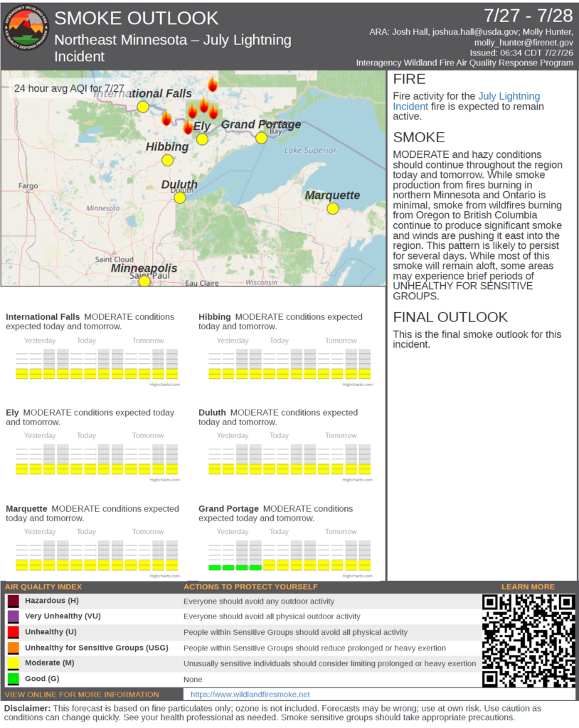The height and width of the screenshot is (728, 579).
Task: Click the fire icon touching the Ely label
Action: (x=188, y=127)
